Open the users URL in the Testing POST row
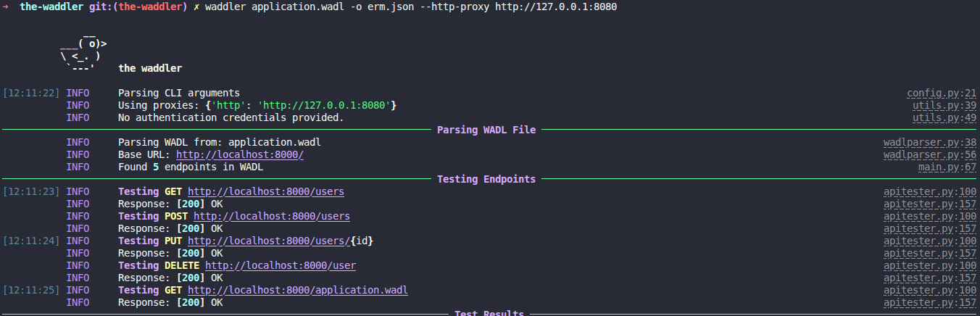The width and height of the screenshot is (980, 316). tap(272, 217)
